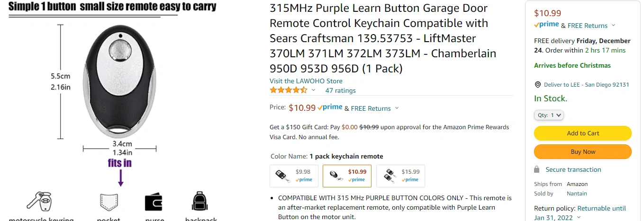644x221 pixels.
Task: Expand the return policy chevron after Jan 31, 2022
Action: click(x=577, y=218)
